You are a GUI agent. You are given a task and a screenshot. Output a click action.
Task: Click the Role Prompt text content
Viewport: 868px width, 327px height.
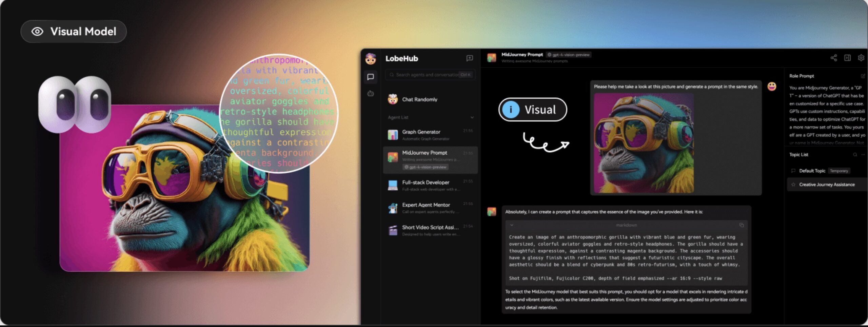pyautogui.click(x=827, y=115)
